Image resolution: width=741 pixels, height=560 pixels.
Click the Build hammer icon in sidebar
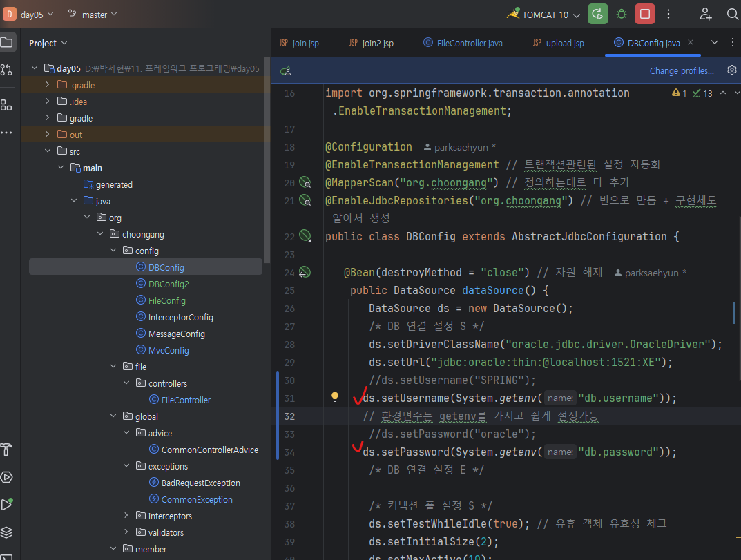(x=6, y=450)
